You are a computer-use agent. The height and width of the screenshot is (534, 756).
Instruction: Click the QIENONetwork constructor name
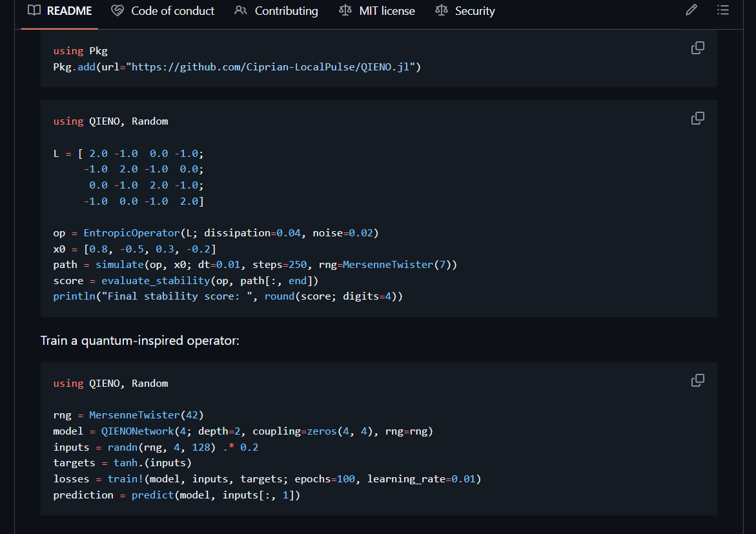pos(138,431)
